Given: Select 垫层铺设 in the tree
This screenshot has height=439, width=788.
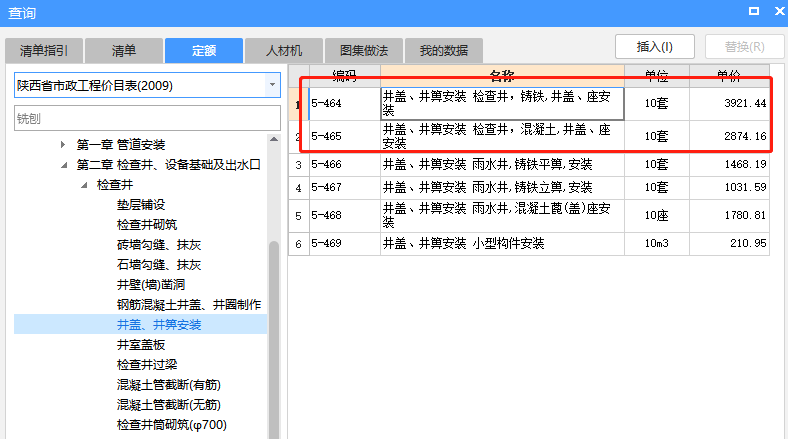Looking at the screenshot, I should [x=141, y=204].
